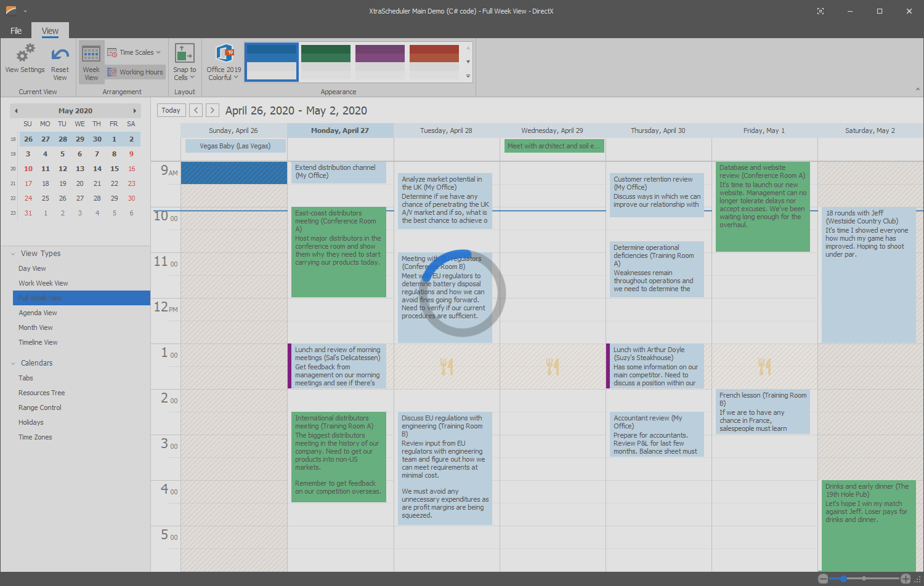Open View Settings with the gear icon
Screen dimensions: 924x586
(25, 54)
